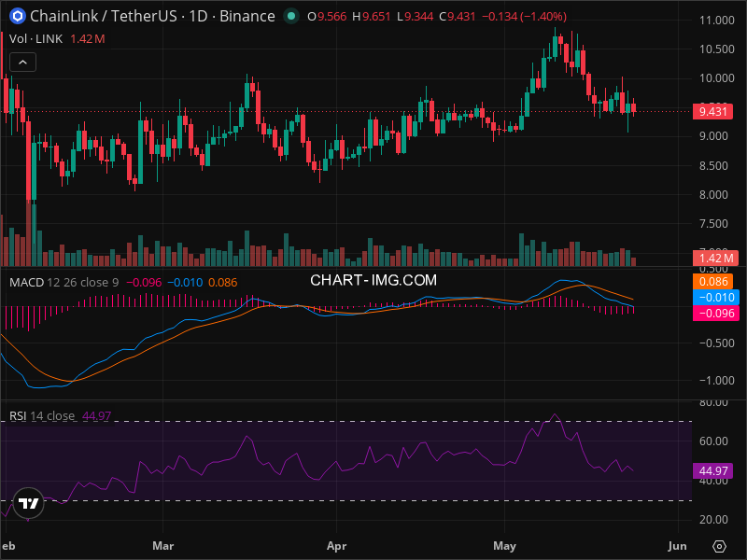Click the TradingView logo badge
Viewport: 747px width, 560px height.
point(29,503)
